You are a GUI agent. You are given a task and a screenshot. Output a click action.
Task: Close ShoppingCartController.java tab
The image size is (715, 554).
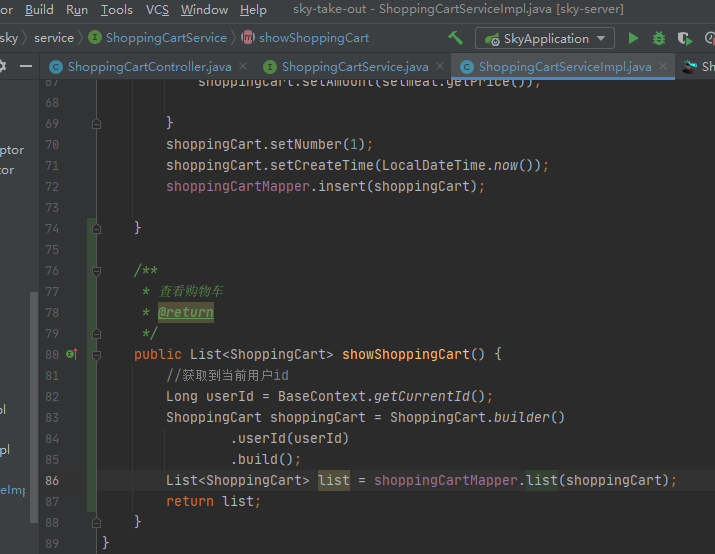[x=243, y=67]
